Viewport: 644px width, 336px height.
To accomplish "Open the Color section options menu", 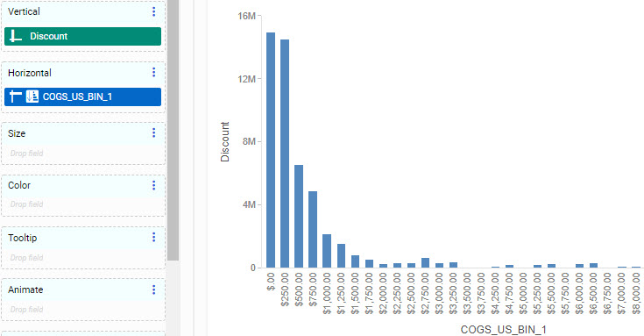I will click(154, 185).
